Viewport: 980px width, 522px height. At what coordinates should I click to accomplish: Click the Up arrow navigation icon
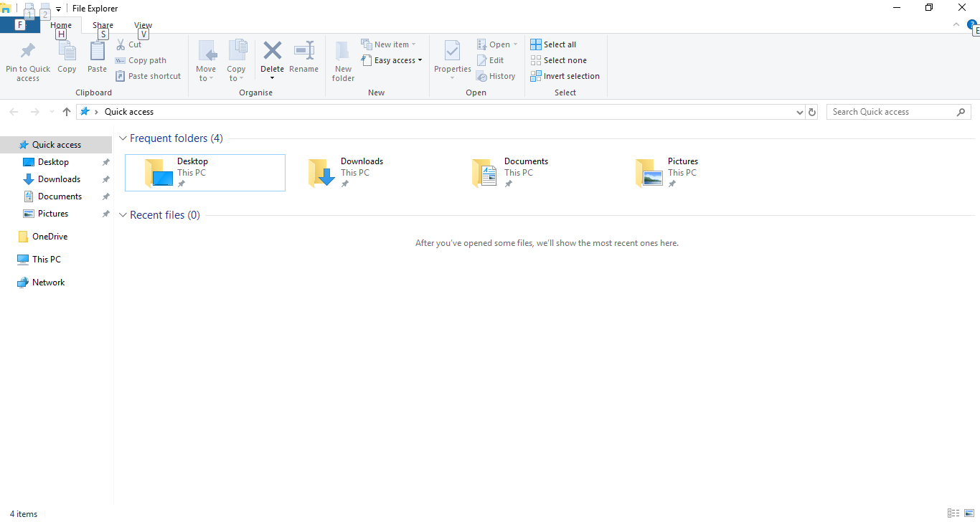(67, 112)
